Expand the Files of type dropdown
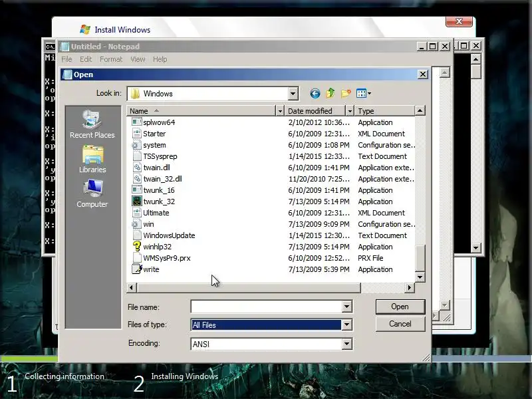The image size is (532, 399). (346, 325)
